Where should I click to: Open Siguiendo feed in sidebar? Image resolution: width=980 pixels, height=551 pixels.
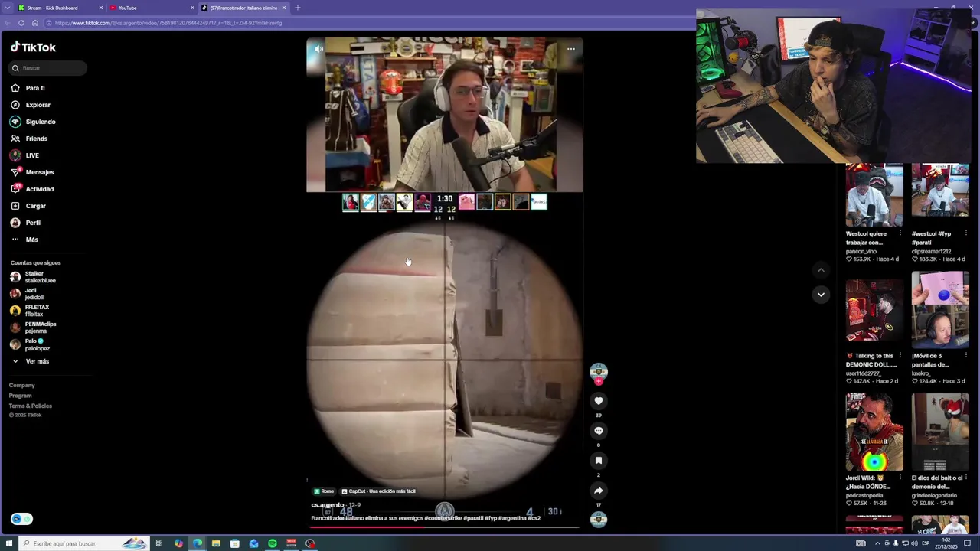click(41, 122)
